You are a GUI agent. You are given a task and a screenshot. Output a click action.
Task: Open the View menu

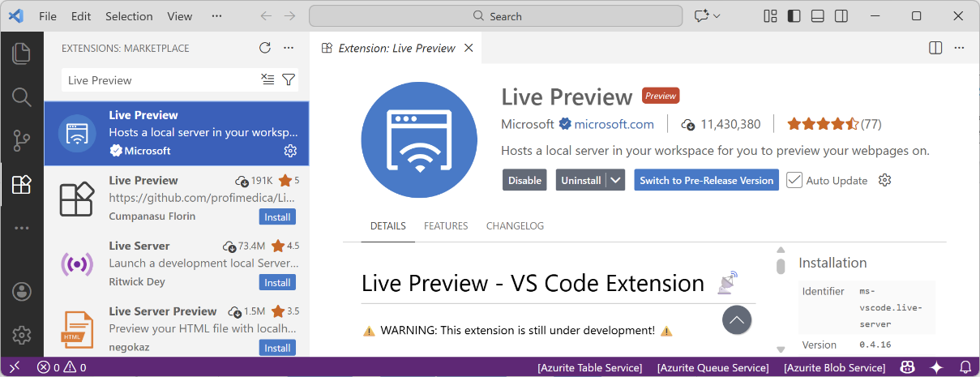click(x=180, y=16)
